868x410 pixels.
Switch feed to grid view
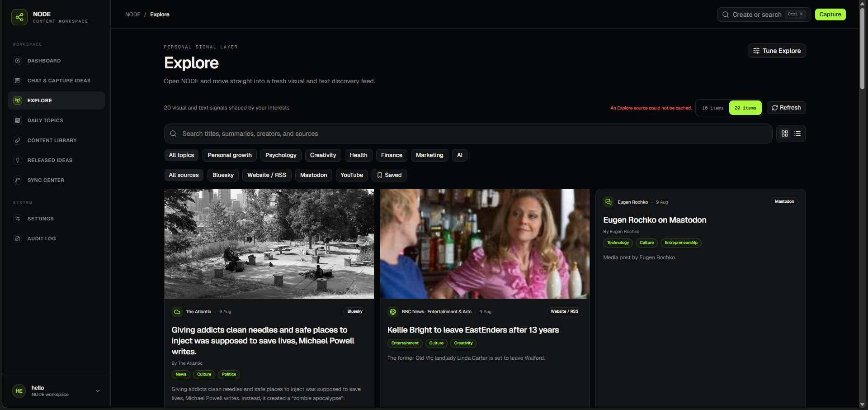[x=785, y=133]
